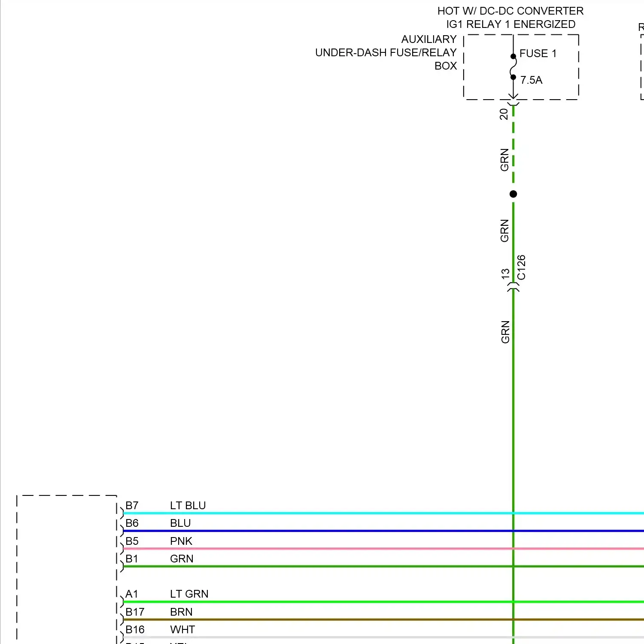Click the Fuse 1 symbol in the fuse box
644x644 pixels.
click(513, 67)
